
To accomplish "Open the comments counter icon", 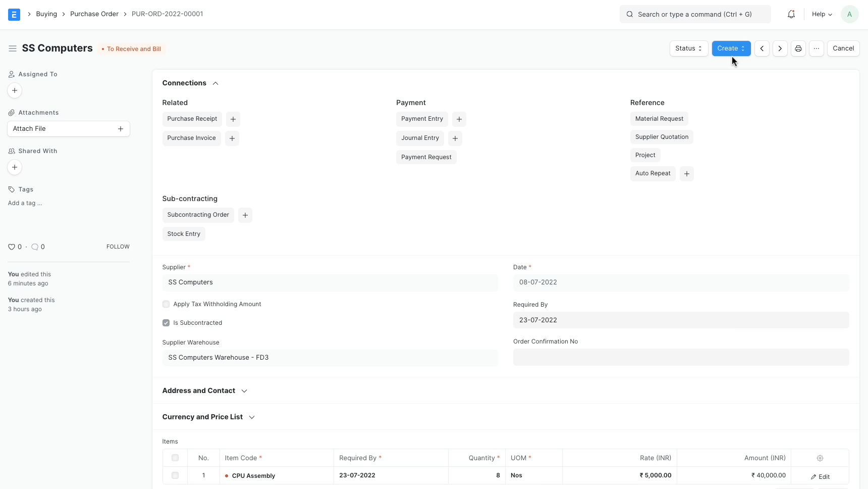I will (35, 247).
